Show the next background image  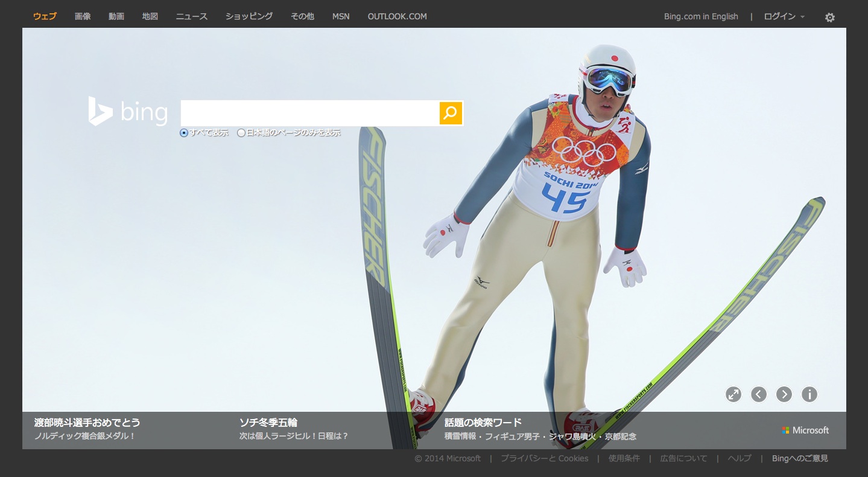point(784,394)
